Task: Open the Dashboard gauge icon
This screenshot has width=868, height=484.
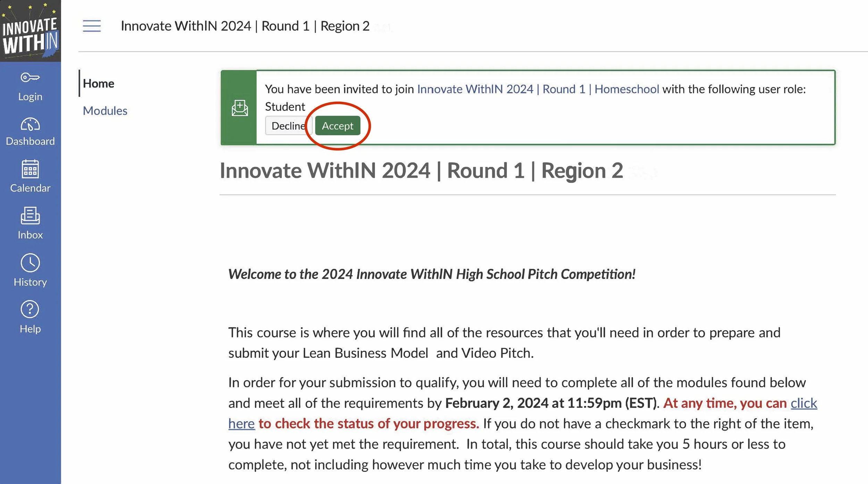Action: 30,124
